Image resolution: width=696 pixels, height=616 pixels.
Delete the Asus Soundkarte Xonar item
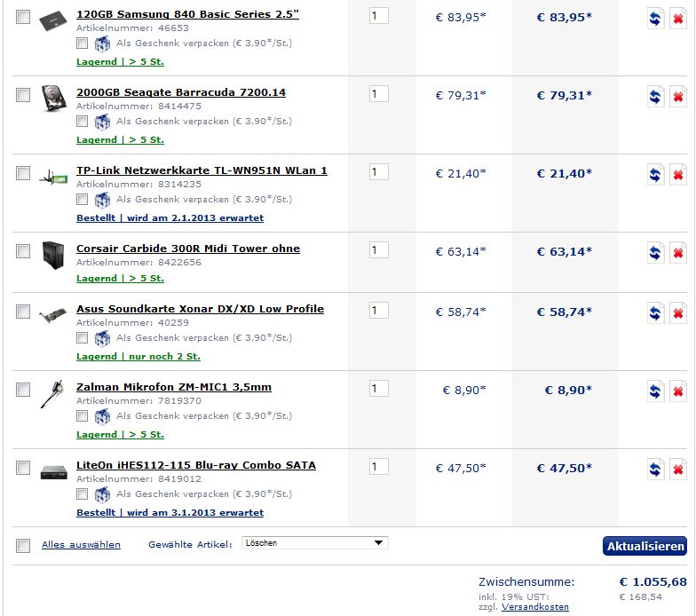click(x=678, y=313)
